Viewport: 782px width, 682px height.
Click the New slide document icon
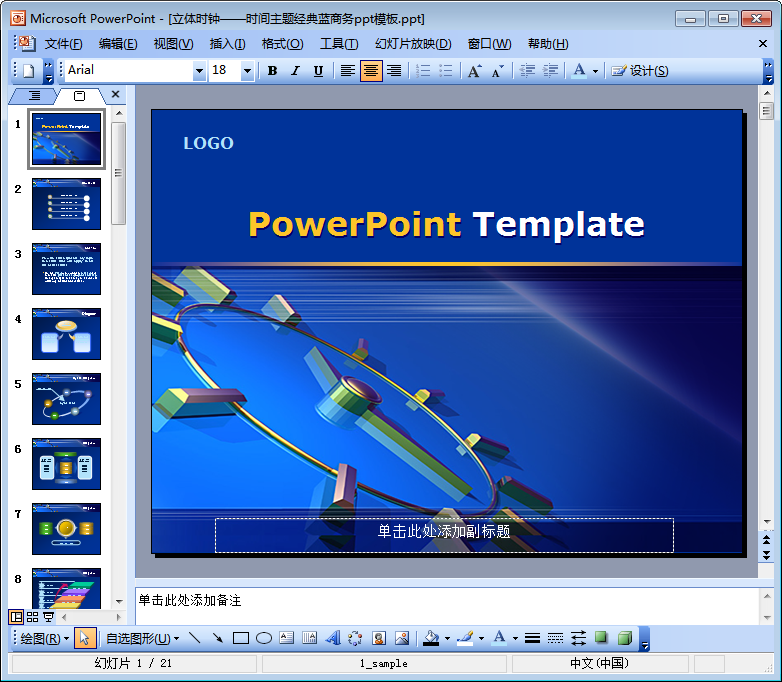(28, 71)
